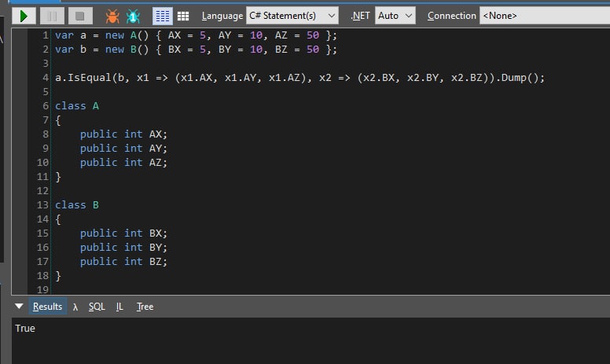
Task: Click line number 13 in the gutter
Action: pyautogui.click(x=42, y=205)
